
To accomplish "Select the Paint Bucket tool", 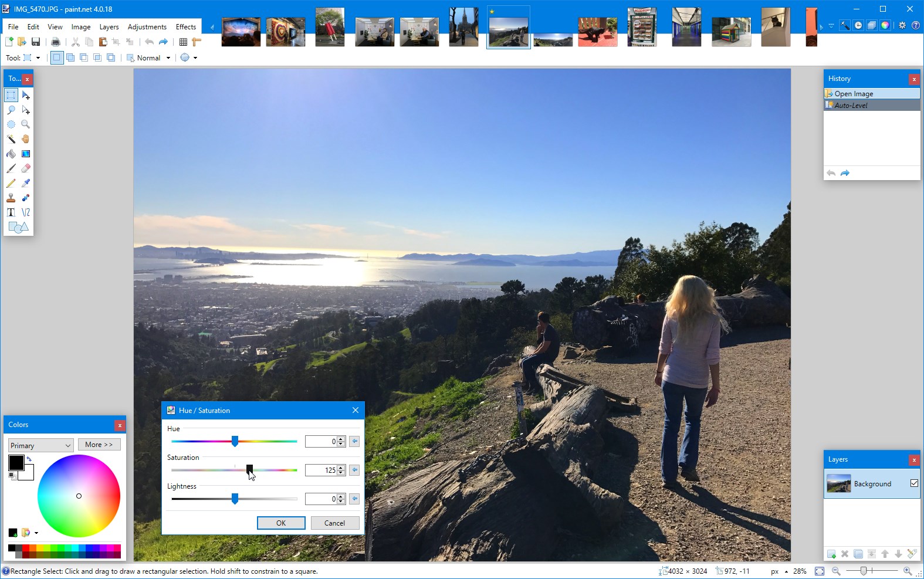I will click(11, 154).
